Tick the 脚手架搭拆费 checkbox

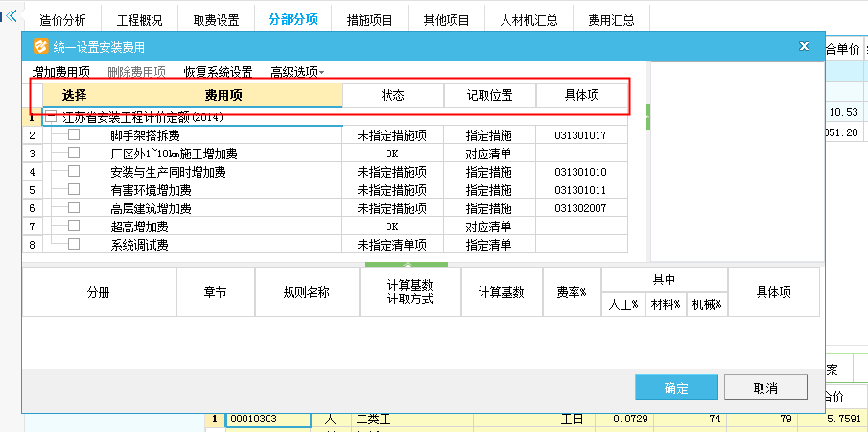tap(74, 135)
